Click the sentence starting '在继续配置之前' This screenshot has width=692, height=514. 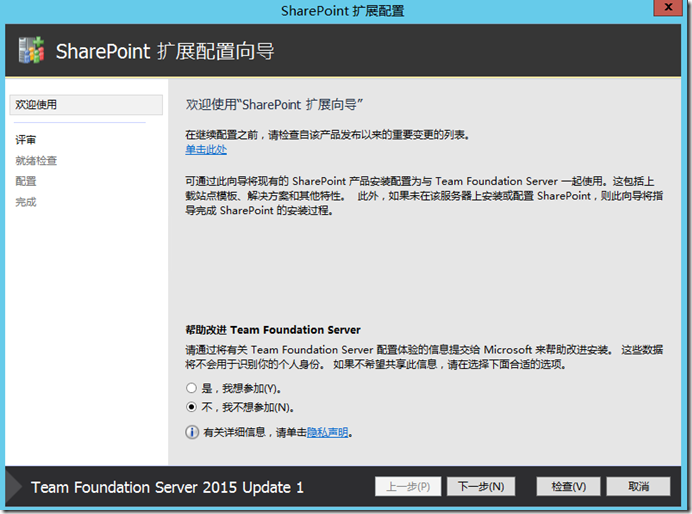327,135
